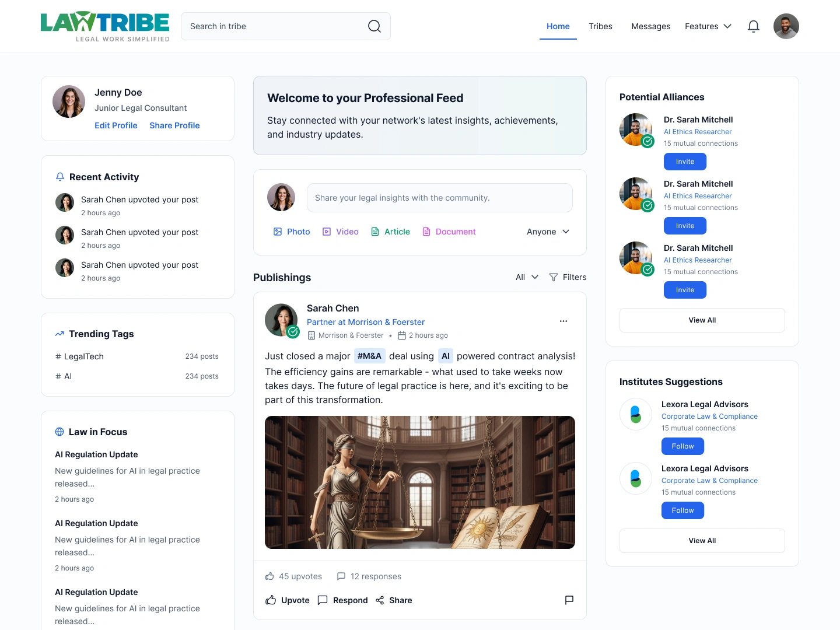Click the search magnifier icon
Viewport: 840px width, 630px height.
click(374, 26)
